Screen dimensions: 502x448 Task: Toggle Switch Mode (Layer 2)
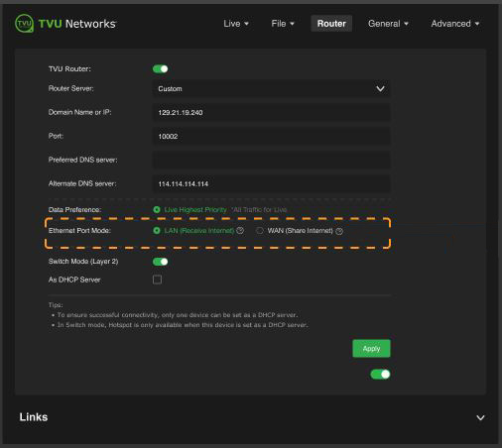pyautogui.click(x=161, y=262)
